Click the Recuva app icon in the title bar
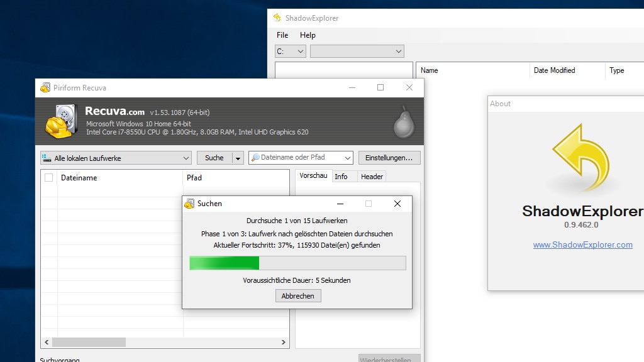Image resolution: width=644 pixels, height=362 pixels. point(45,88)
